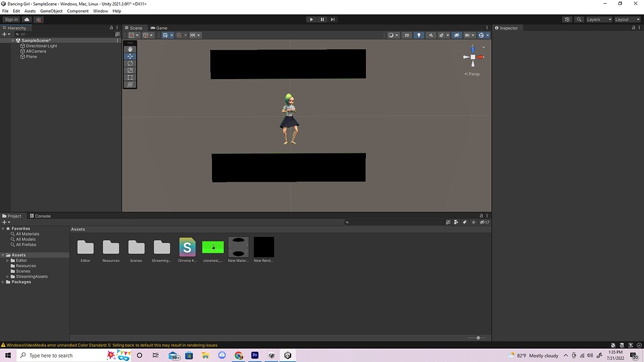Open the GameObject menu
644x362 pixels.
click(x=50, y=11)
